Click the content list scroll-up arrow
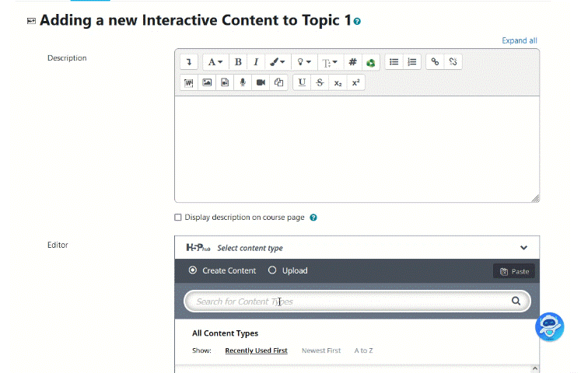The width and height of the screenshot is (588, 373). tap(535, 368)
